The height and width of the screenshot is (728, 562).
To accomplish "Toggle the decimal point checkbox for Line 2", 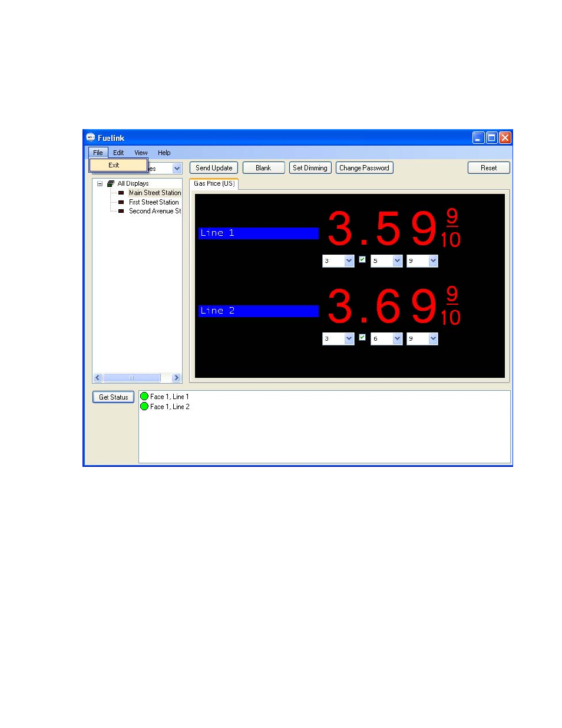I will [362, 337].
